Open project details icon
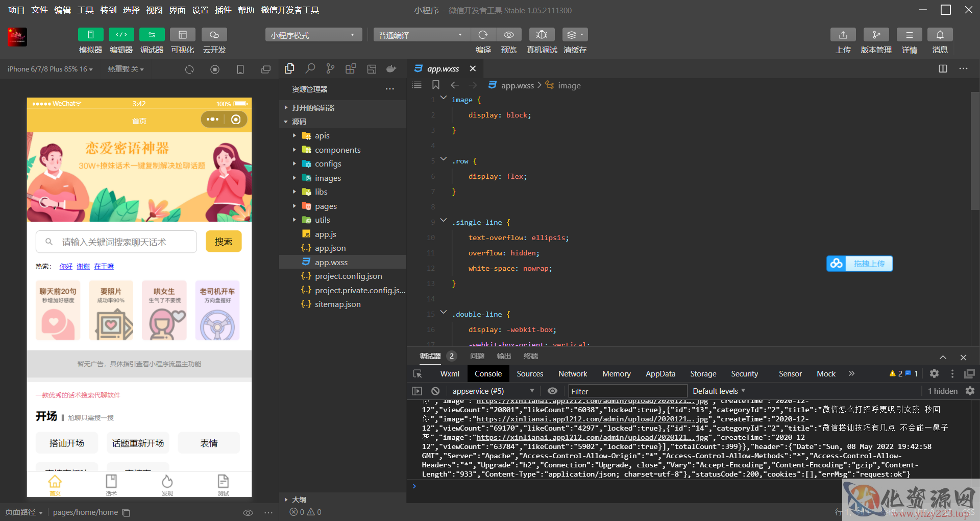Image resolution: width=980 pixels, height=521 pixels. point(910,35)
